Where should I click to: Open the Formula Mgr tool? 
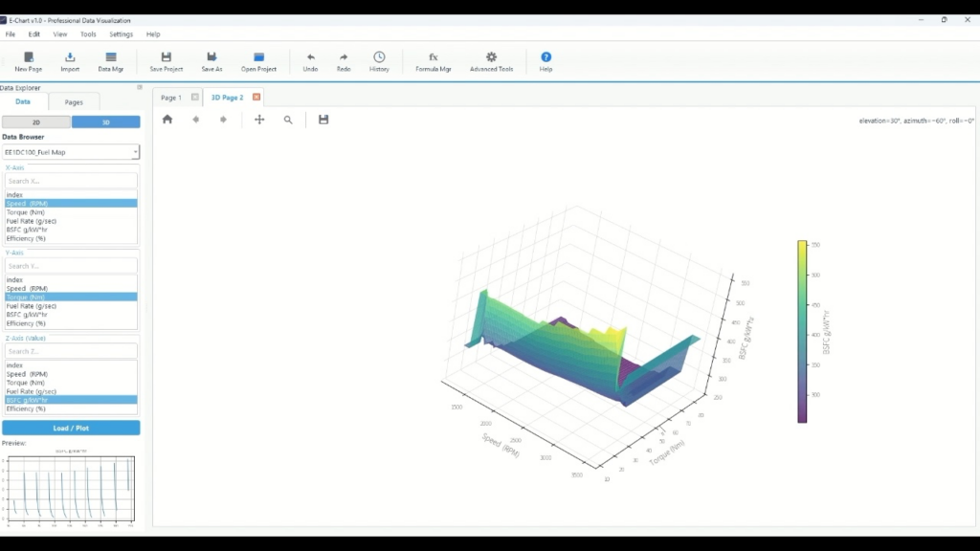[433, 57]
